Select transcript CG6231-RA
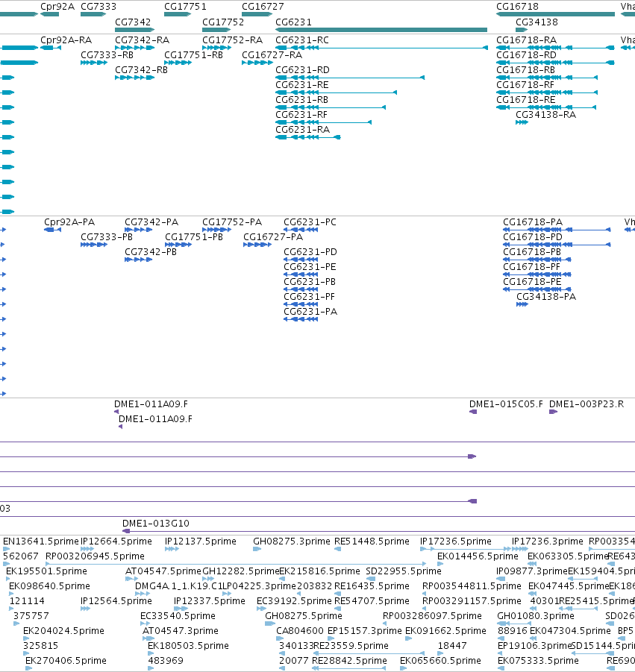The width and height of the screenshot is (635, 672). coord(302,130)
